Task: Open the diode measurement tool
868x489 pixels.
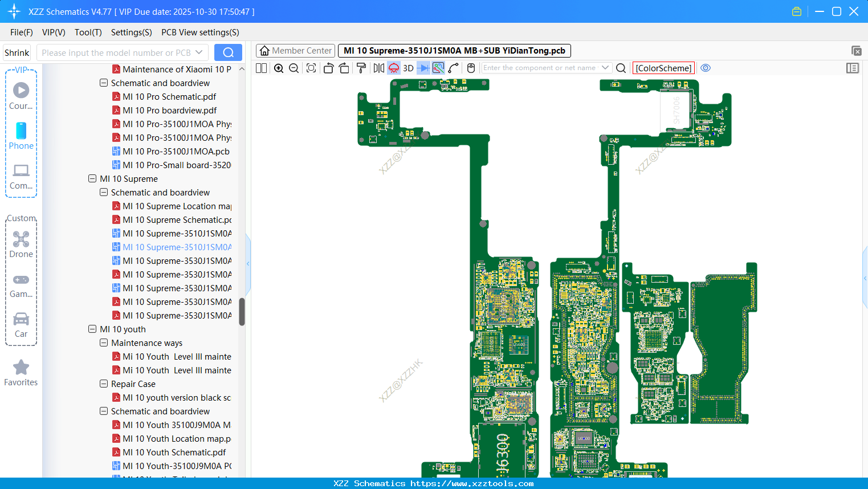Action: point(422,68)
